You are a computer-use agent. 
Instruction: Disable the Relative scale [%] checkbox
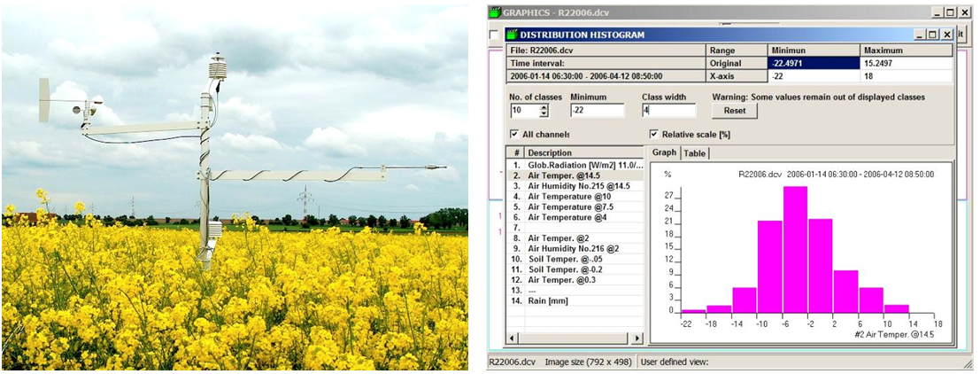[654, 135]
